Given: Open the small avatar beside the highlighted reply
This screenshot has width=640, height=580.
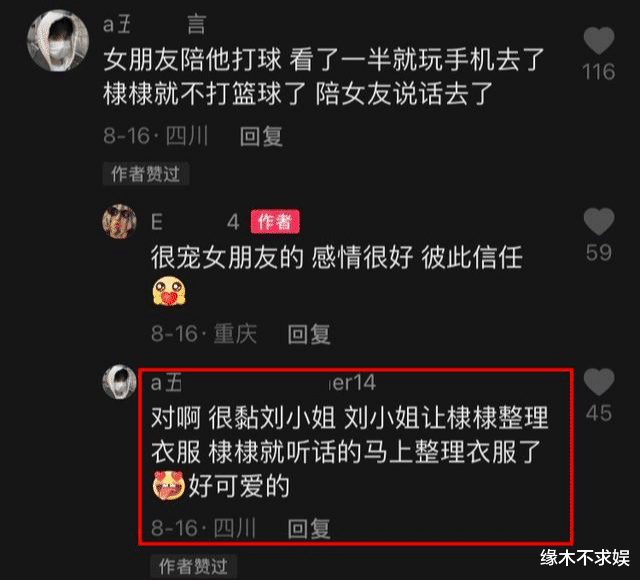Looking at the screenshot, I should (119, 382).
